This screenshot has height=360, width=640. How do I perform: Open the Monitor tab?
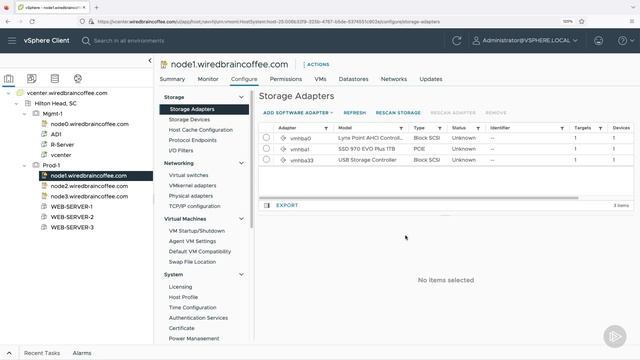point(208,79)
